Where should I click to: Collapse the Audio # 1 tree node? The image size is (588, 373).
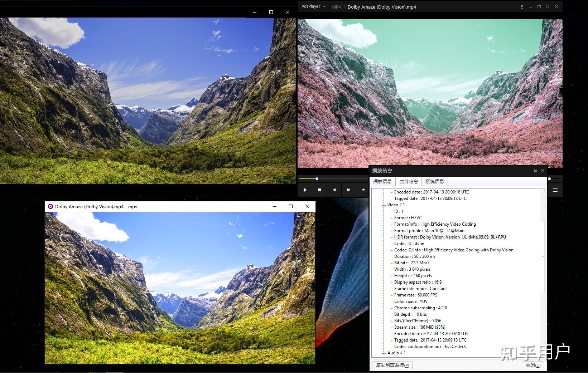click(x=383, y=353)
